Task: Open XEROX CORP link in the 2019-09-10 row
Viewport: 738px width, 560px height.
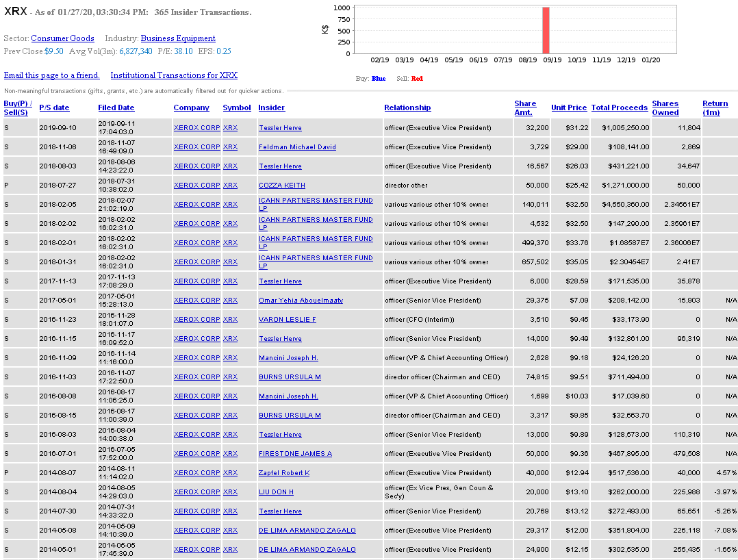Action: 196,128
